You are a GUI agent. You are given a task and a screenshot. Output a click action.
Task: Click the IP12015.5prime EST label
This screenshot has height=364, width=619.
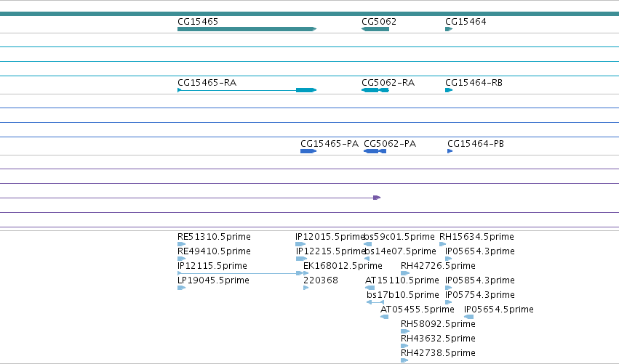pos(330,237)
